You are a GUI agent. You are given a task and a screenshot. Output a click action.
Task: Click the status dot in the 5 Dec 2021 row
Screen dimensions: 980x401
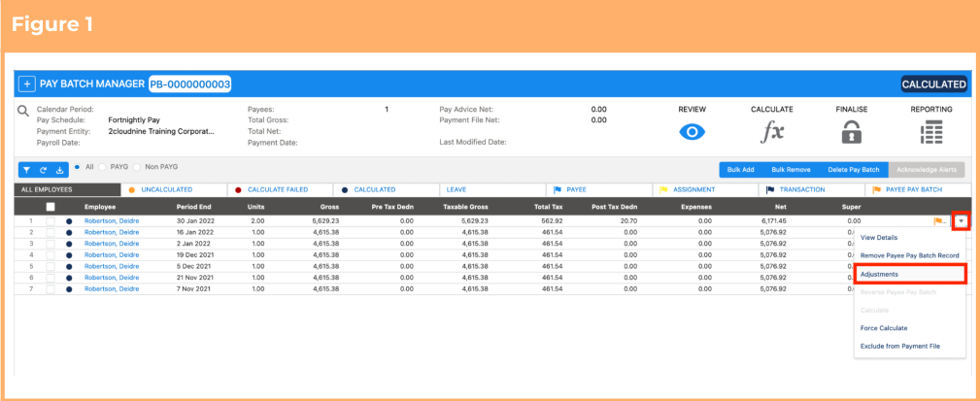coord(69,267)
